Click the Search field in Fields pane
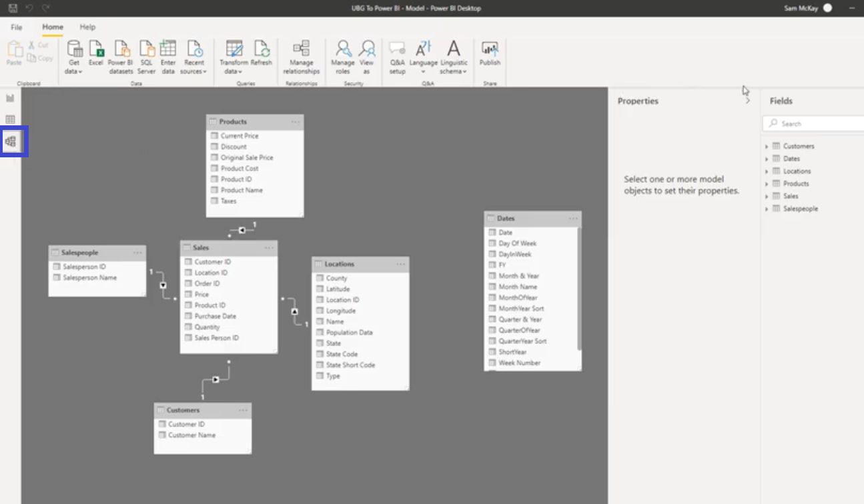This screenshot has width=864, height=504. (x=813, y=123)
